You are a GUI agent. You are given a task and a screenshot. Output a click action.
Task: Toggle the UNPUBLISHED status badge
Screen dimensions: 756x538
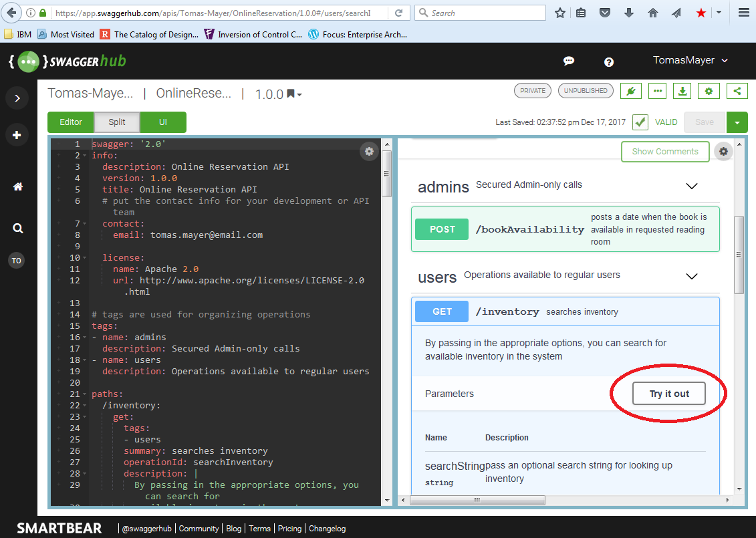586,91
